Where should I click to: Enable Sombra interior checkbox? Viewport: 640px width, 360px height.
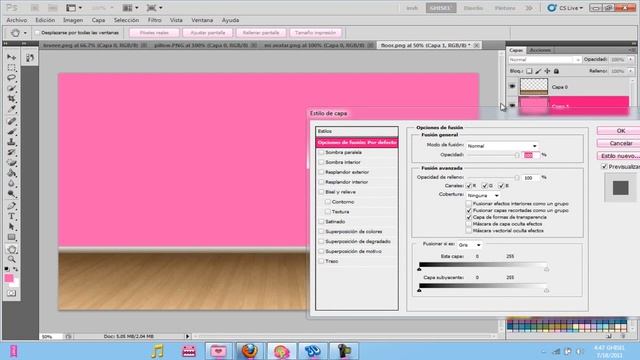[321, 162]
